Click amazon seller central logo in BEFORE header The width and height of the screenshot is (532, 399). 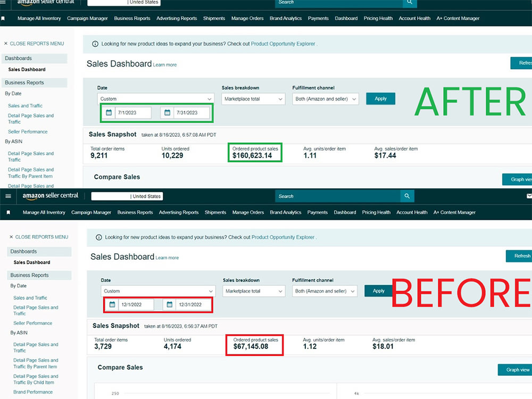50,196
